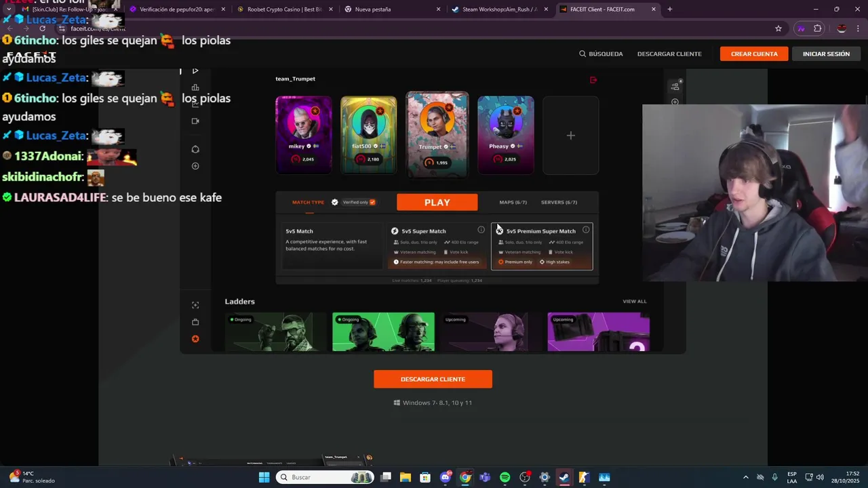
Task: Switch to the Match Type tab
Action: tap(308, 202)
